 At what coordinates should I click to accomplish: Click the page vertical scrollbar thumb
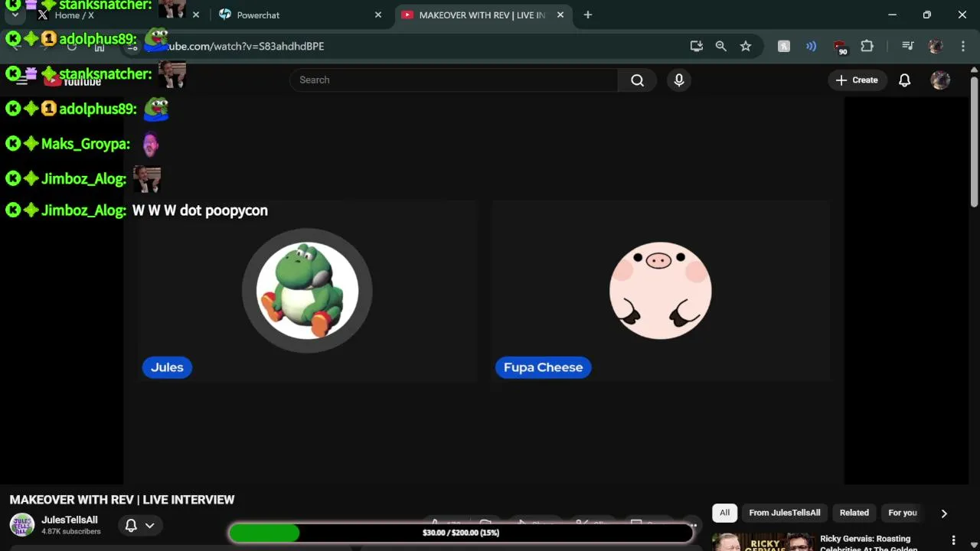[974, 140]
